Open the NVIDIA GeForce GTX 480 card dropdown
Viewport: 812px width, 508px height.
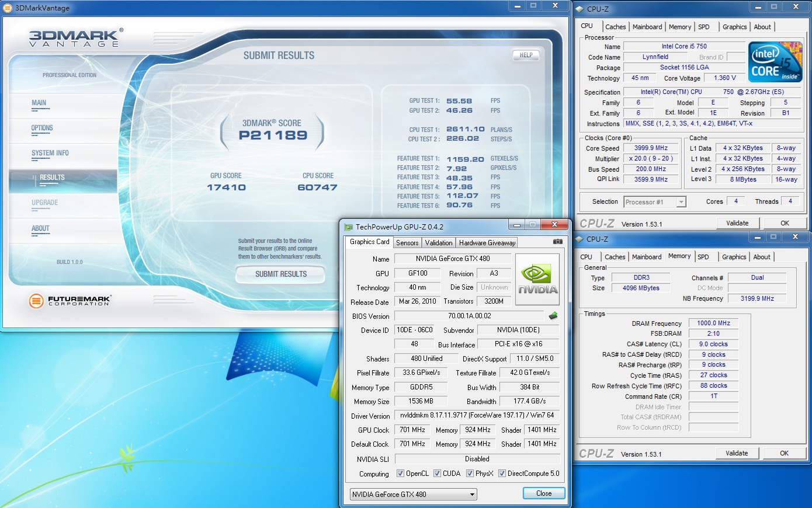[414, 494]
